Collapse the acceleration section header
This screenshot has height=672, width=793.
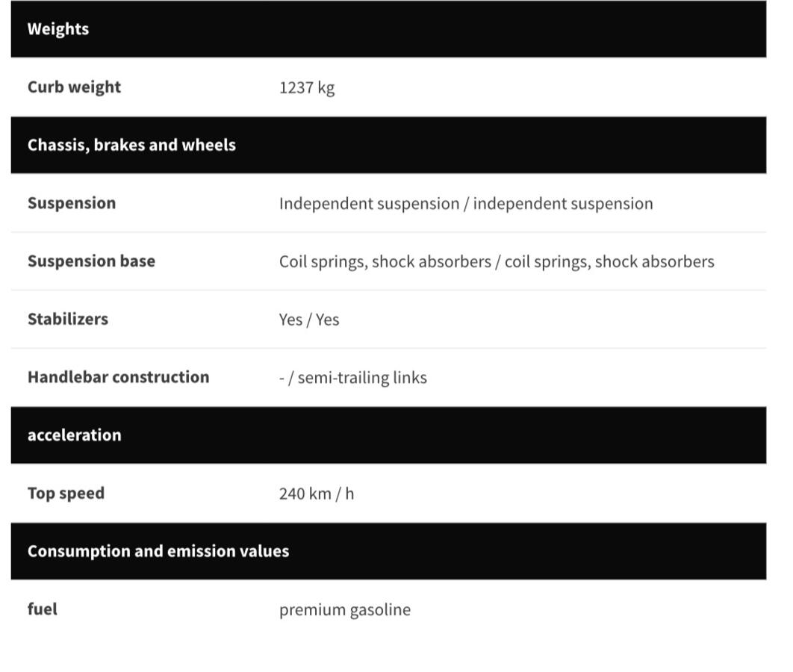pyautogui.click(x=388, y=435)
